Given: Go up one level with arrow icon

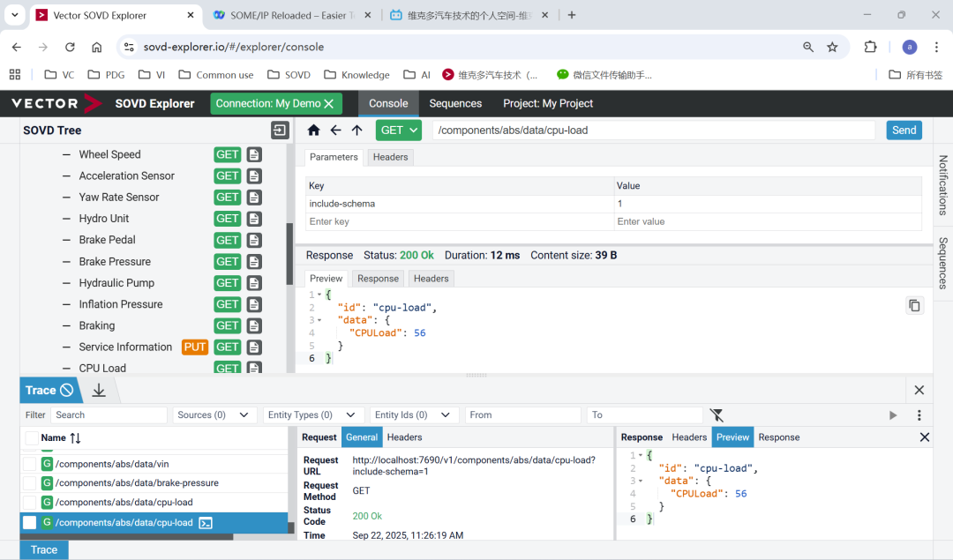Looking at the screenshot, I should [356, 131].
